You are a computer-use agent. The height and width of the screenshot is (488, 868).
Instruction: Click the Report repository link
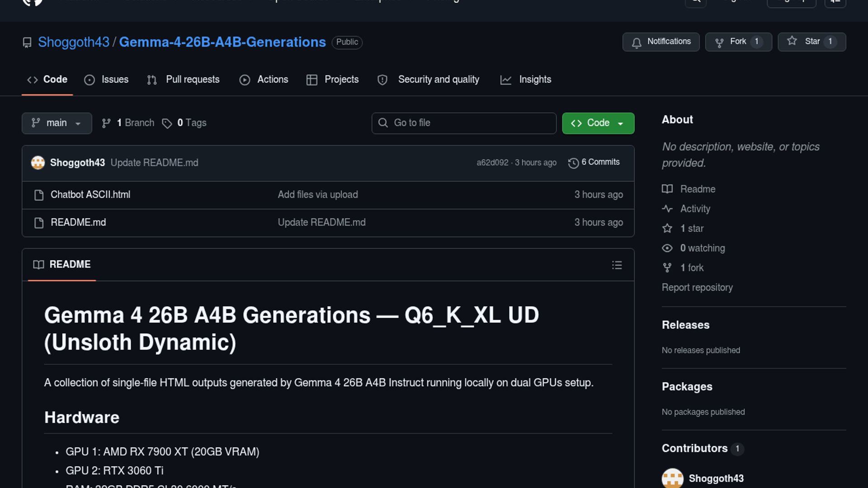(697, 287)
